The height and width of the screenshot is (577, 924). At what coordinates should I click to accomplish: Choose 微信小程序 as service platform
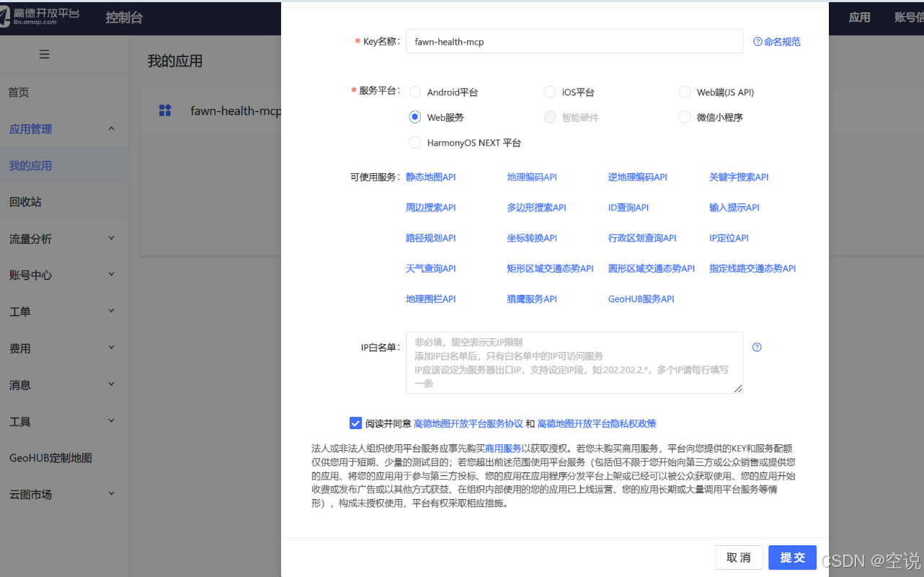pos(684,117)
